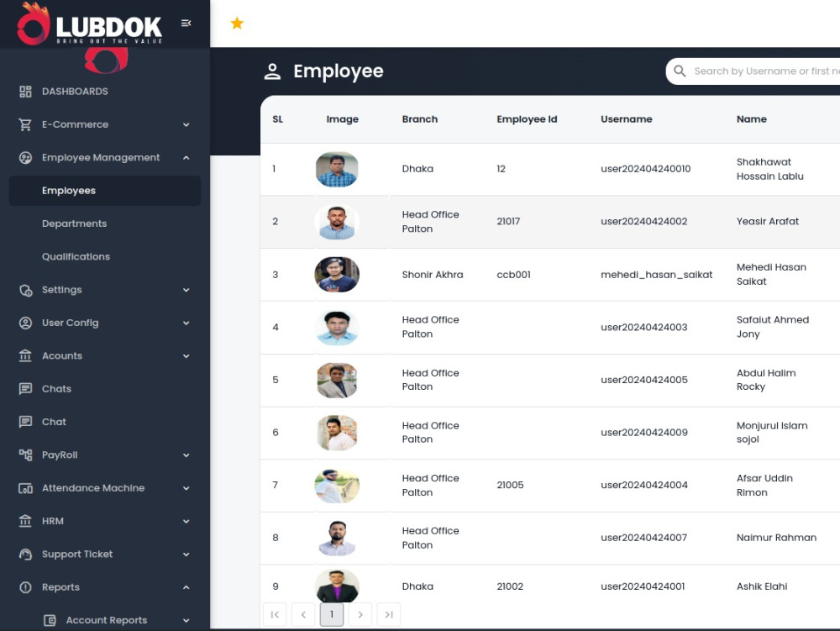The height and width of the screenshot is (631, 840).
Task: Expand the User Config chevron
Action: tap(186, 323)
